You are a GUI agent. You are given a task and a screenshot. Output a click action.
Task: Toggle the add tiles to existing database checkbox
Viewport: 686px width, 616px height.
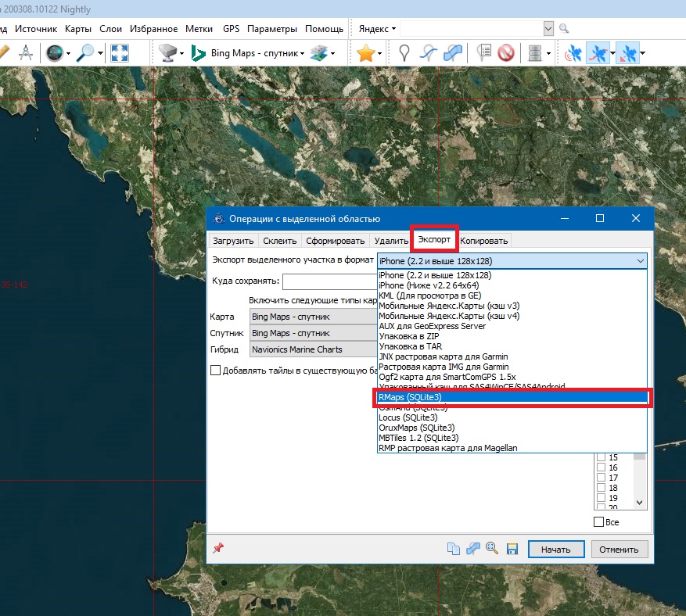tap(216, 371)
